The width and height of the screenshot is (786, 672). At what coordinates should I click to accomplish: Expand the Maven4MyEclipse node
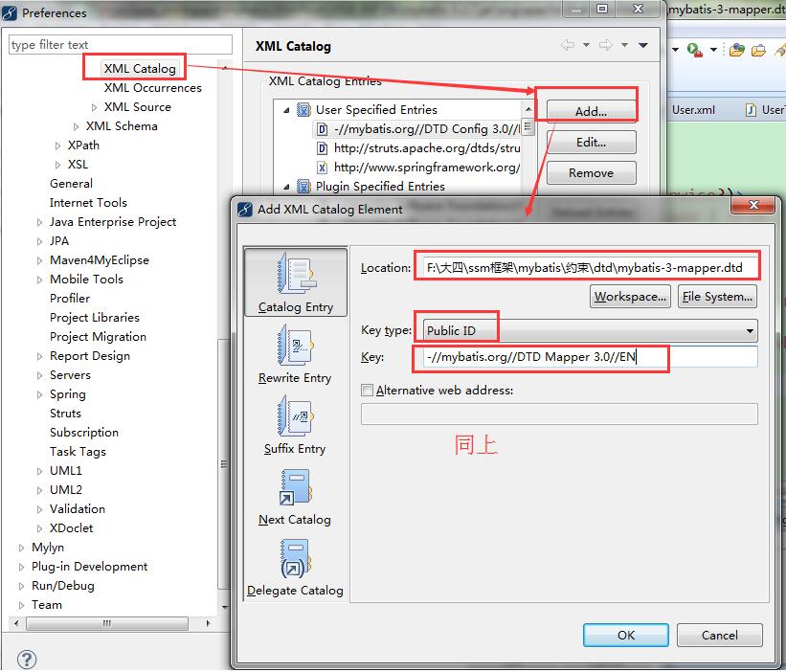pos(39,260)
